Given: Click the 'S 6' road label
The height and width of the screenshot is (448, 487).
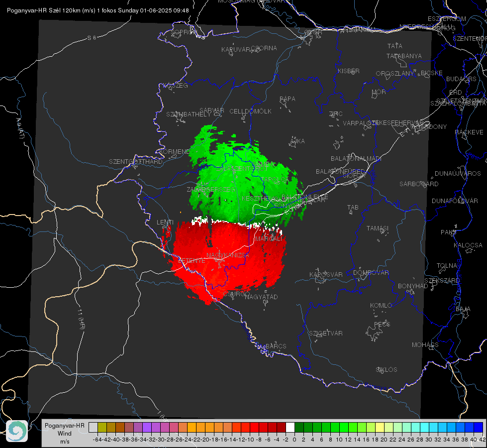Looking at the screenshot, I should (x=92, y=38).
